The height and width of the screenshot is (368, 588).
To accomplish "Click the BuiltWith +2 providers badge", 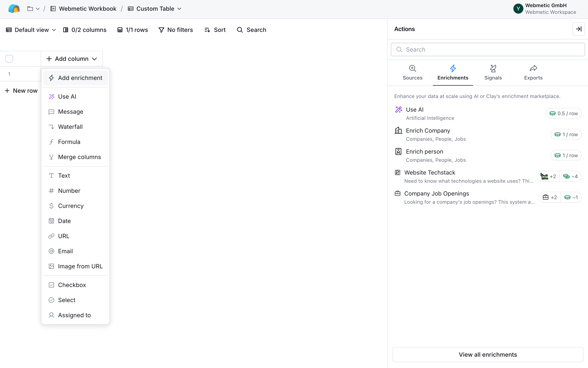I will [x=548, y=176].
